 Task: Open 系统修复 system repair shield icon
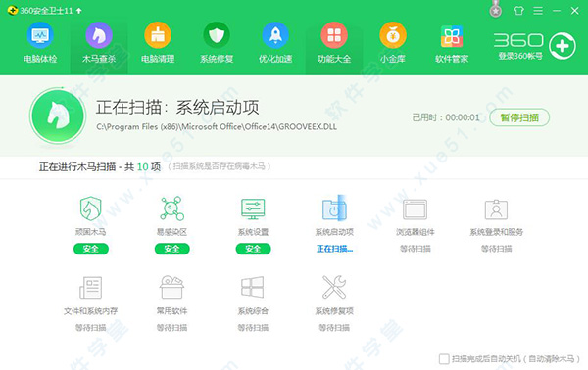[x=217, y=35]
